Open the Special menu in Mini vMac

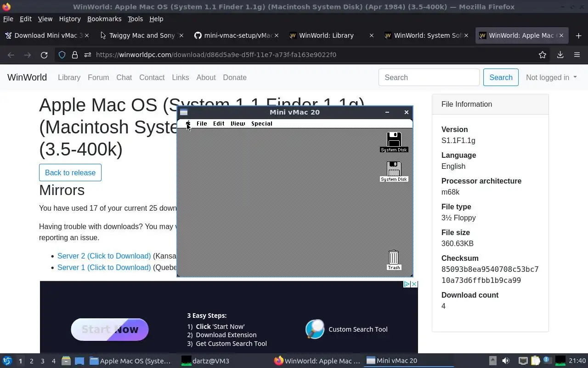coord(262,123)
